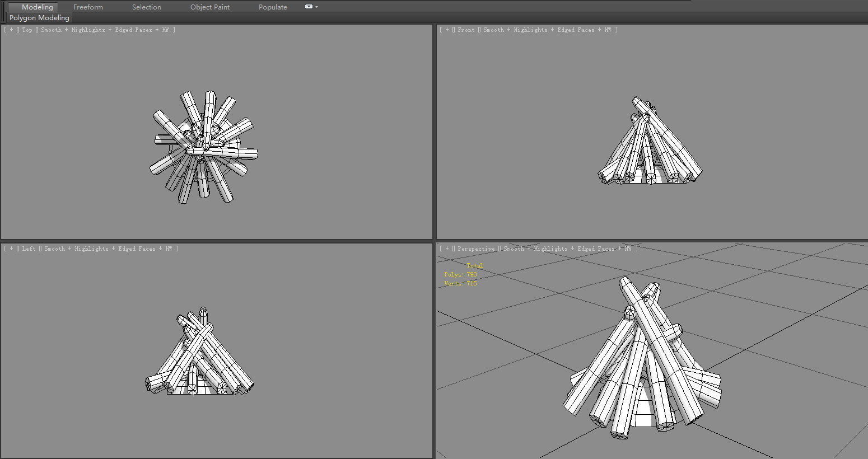The height and width of the screenshot is (459, 868).
Task: Open the ribbon minimize dropdown arrow
Action: click(317, 7)
